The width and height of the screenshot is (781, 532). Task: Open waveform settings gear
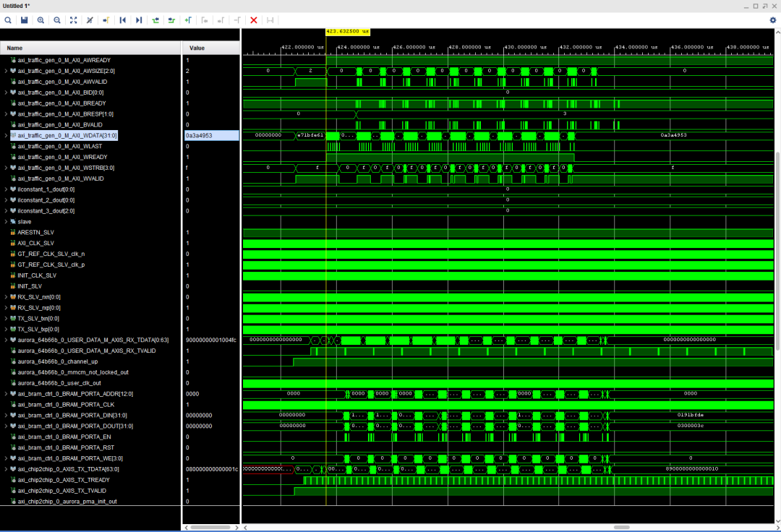point(772,20)
